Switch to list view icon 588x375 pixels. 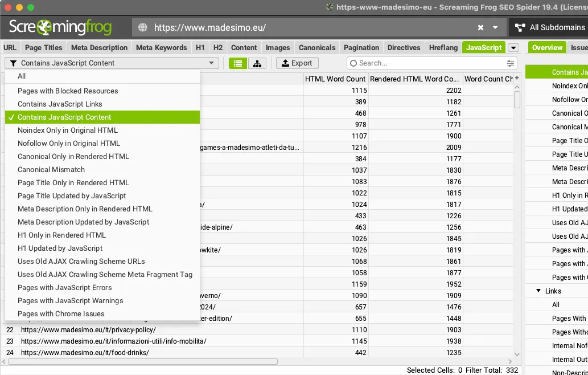[238, 63]
